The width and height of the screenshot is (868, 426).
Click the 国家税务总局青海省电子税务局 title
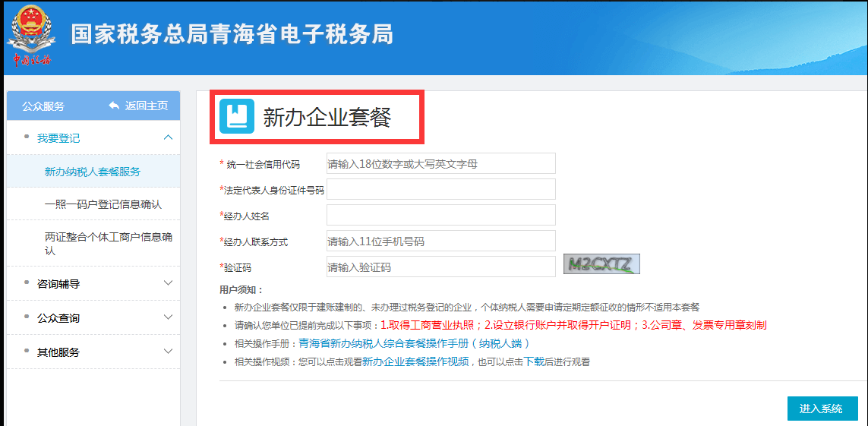tap(232, 35)
